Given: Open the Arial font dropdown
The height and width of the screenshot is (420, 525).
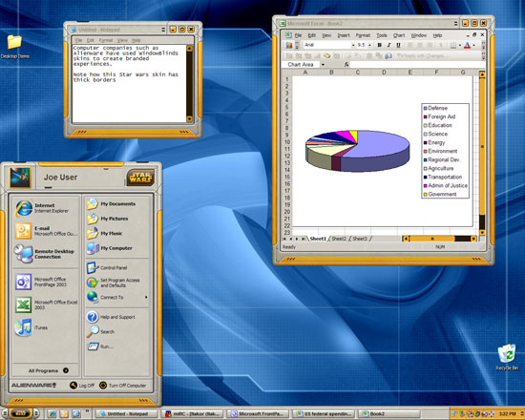Looking at the screenshot, I should [352, 45].
